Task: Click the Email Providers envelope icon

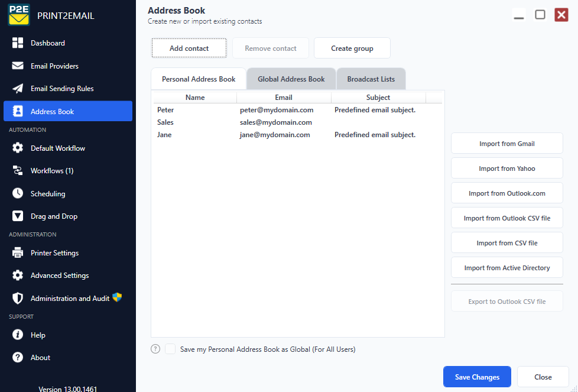Action: pyautogui.click(x=17, y=66)
